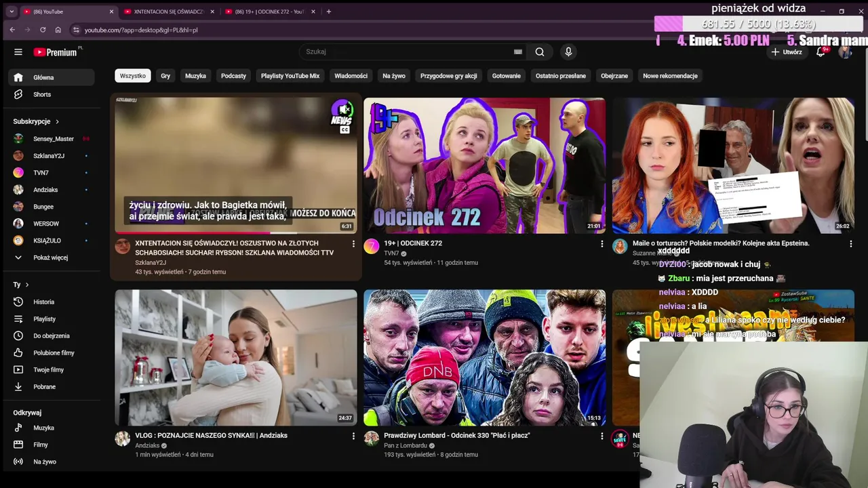Start voice search with microphone icon
Viewport: 868px width, 488px height.
[568, 52]
